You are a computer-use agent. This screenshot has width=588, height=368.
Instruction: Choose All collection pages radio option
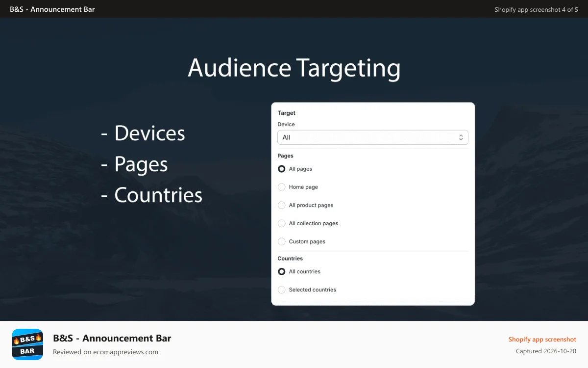281,223
